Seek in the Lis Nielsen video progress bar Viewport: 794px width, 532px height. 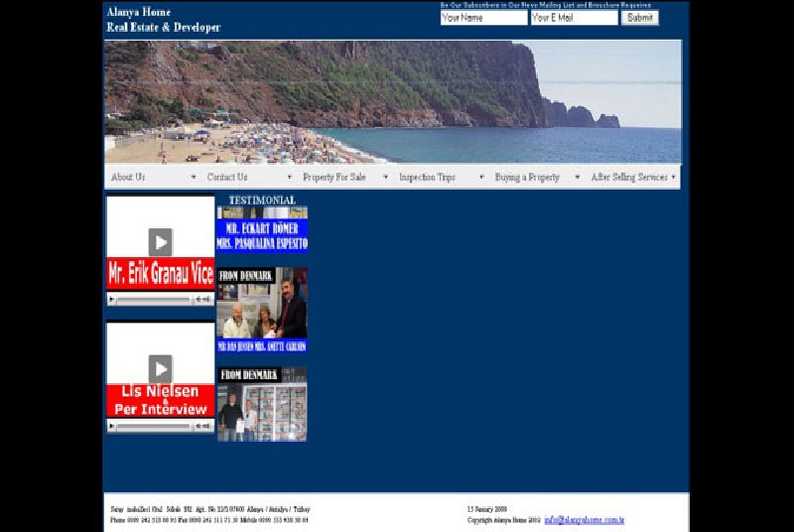[x=154, y=426]
